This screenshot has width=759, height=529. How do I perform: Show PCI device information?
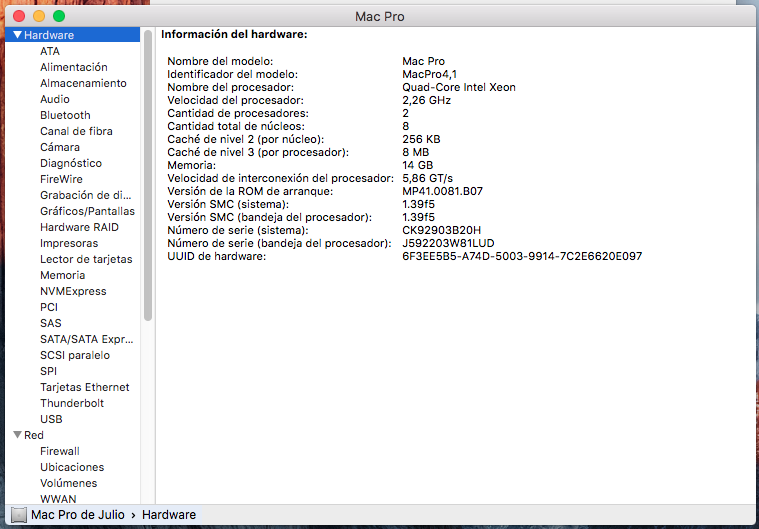click(49, 306)
